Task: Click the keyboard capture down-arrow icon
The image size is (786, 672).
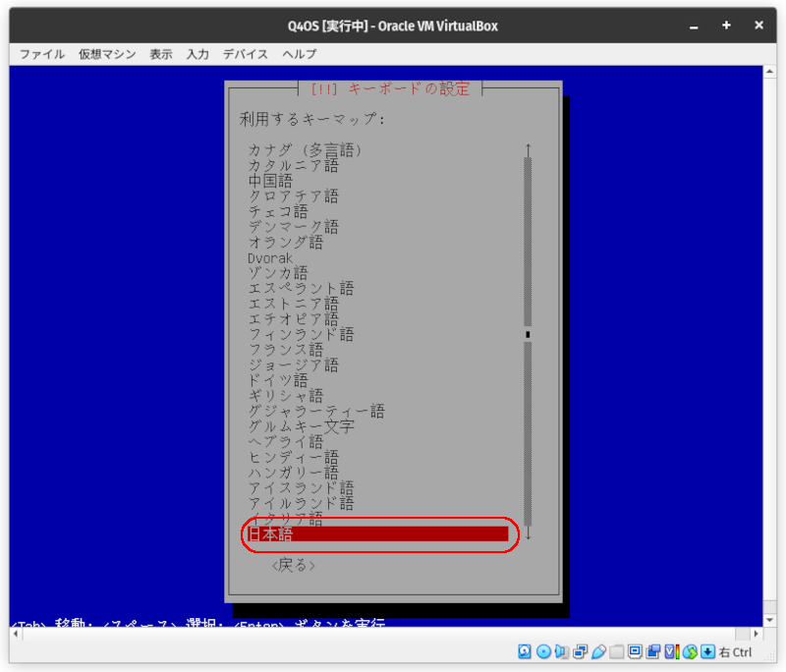Action: pyautogui.click(x=707, y=651)
